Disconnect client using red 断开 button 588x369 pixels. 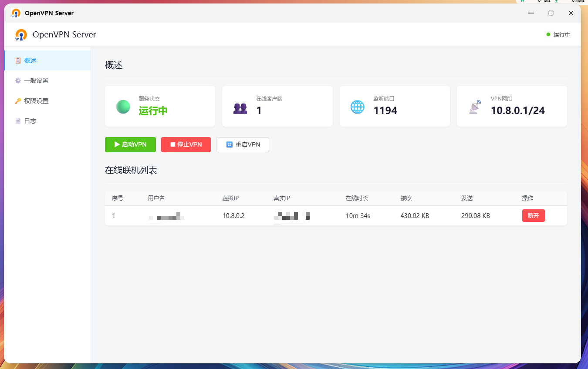pos(534,216)
